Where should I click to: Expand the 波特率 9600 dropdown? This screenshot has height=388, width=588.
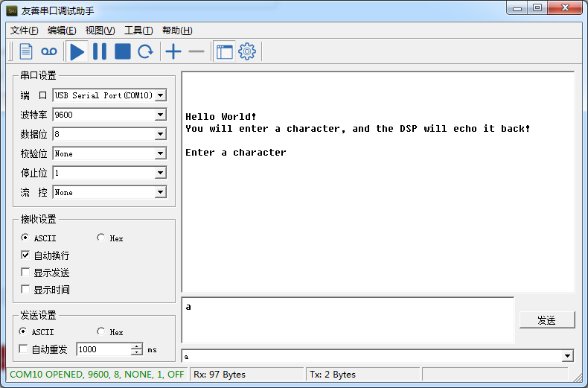[161, 115]
